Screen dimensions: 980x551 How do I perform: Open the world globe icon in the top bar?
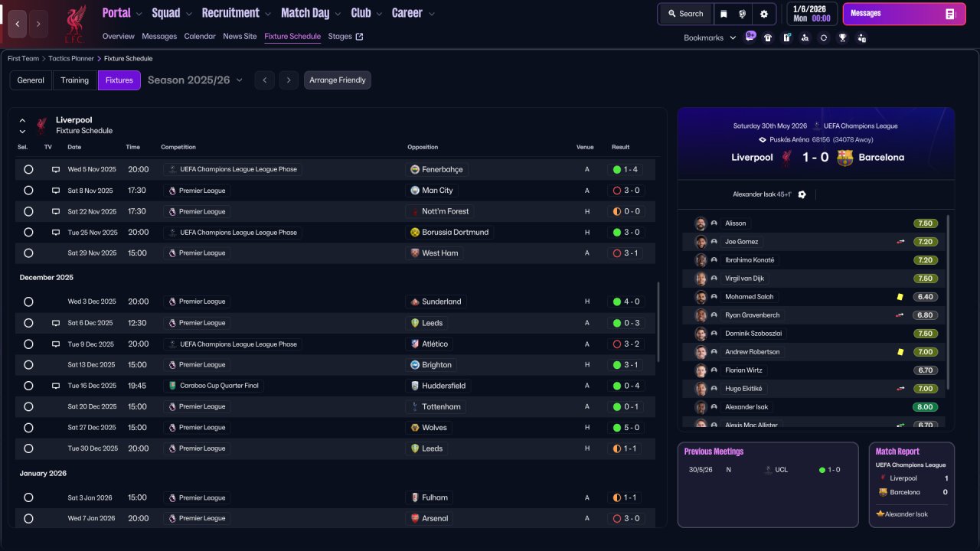[x=743, y=14]
